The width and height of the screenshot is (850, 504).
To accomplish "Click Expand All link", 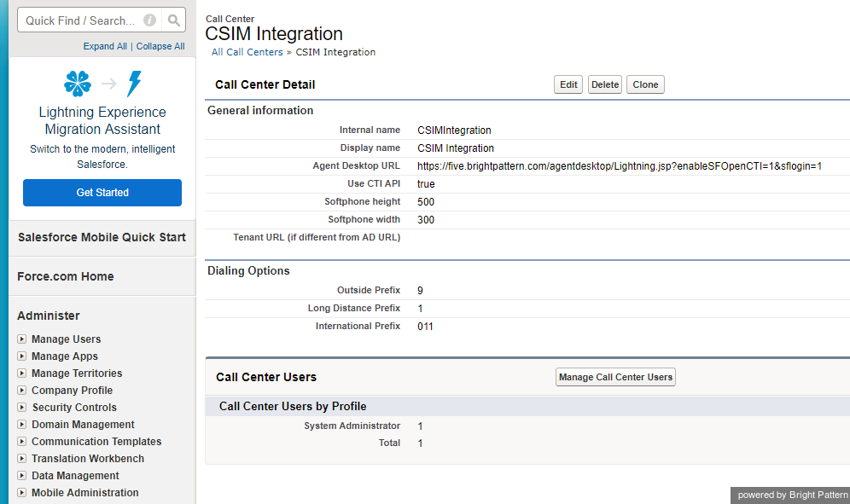I will point(105,47).
